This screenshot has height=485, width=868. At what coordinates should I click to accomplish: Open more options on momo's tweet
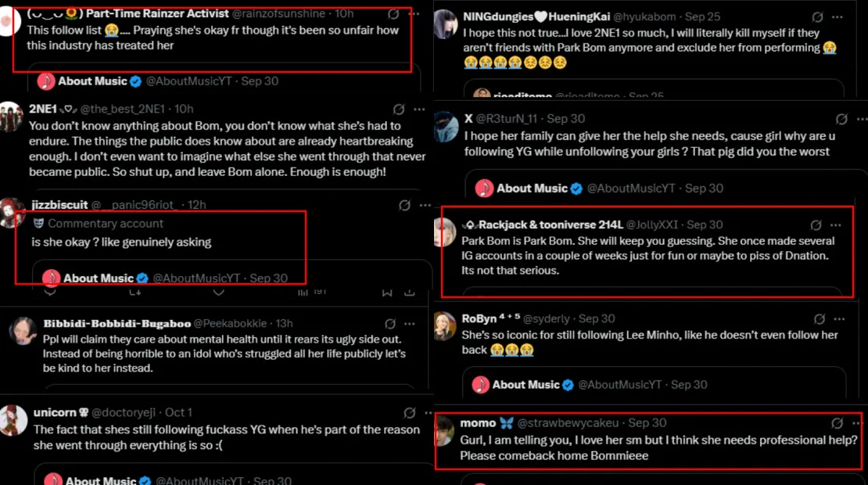coord(857,422)
